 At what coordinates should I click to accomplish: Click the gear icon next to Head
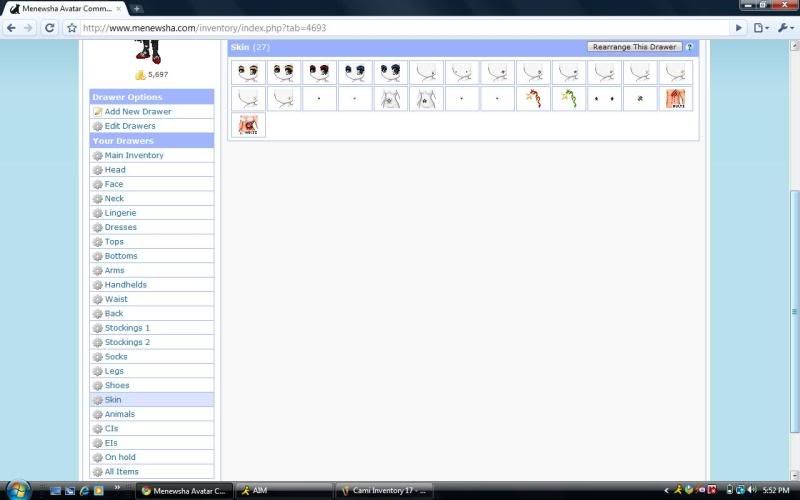click(97, 170)
